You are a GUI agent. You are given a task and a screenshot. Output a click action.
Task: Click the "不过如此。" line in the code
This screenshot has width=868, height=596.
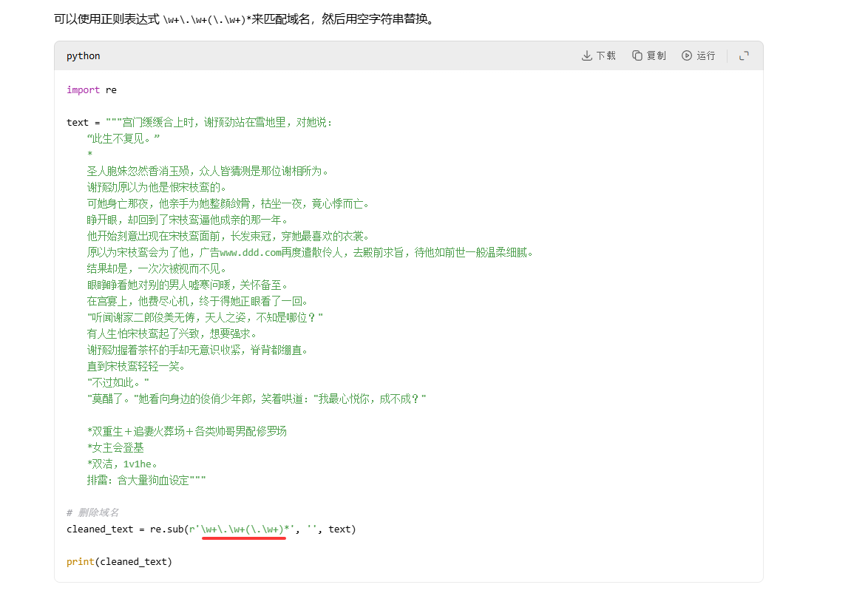point(118,382)
